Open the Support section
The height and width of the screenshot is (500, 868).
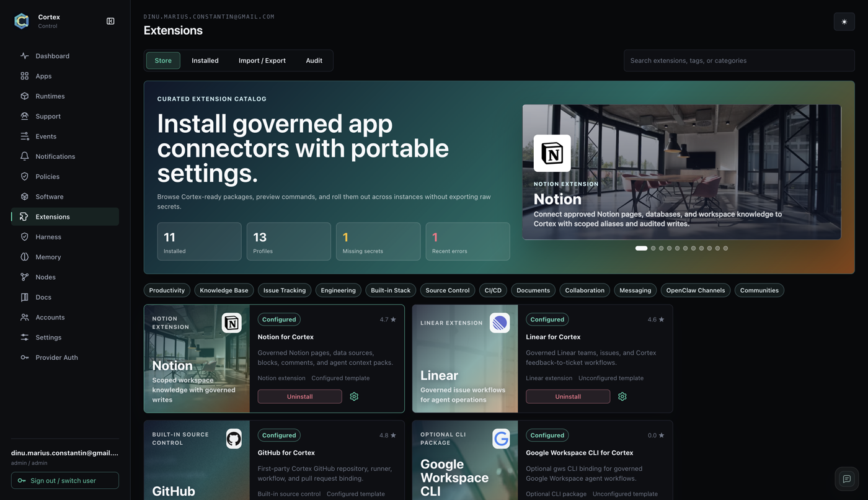pos(65,116)
